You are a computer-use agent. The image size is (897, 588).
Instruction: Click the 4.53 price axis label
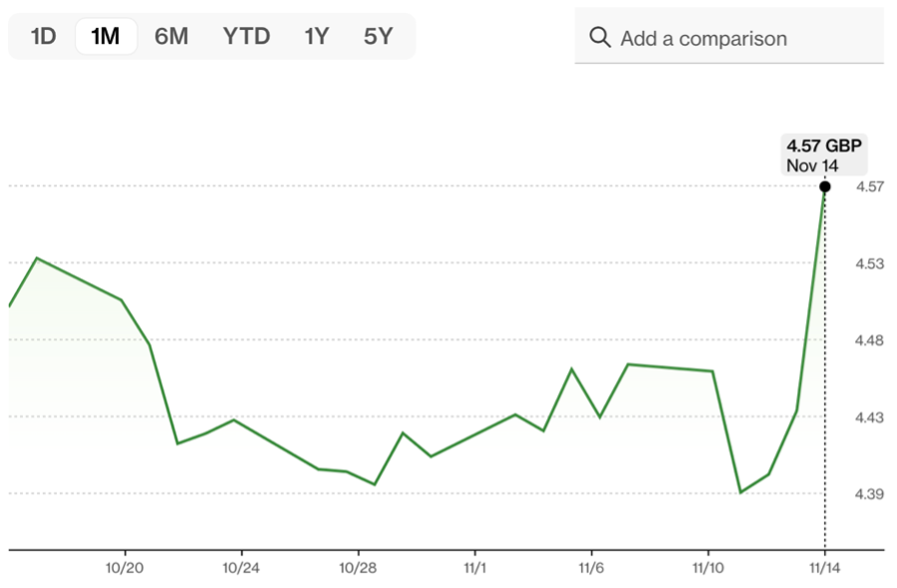[x=868, y=264]
